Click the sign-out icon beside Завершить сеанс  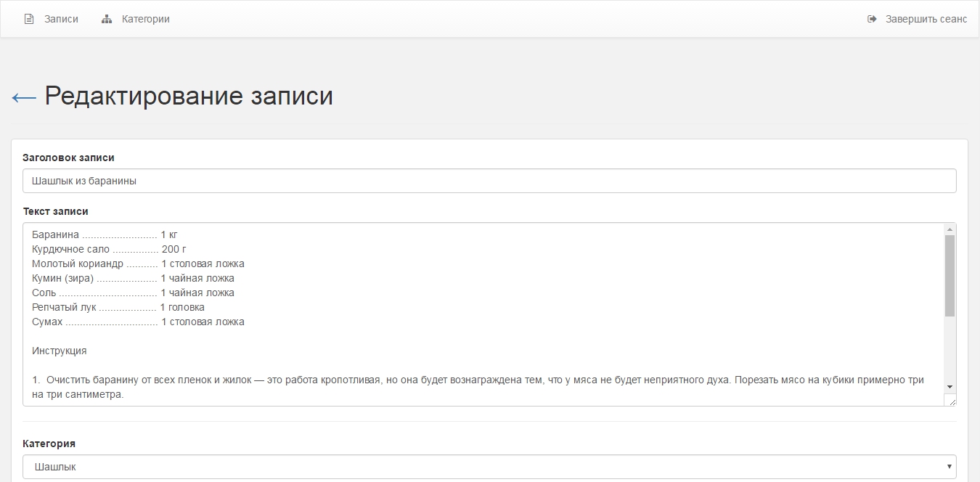point(872,19)
